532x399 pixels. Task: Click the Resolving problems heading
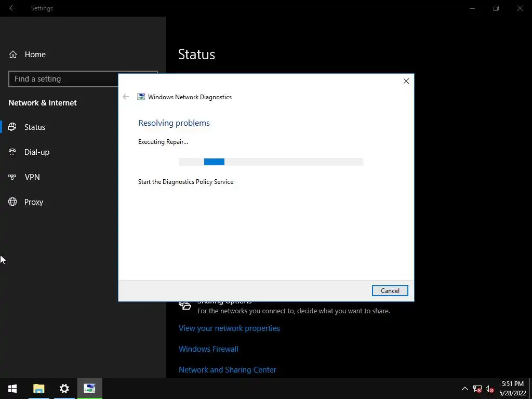tap(174, 123)
